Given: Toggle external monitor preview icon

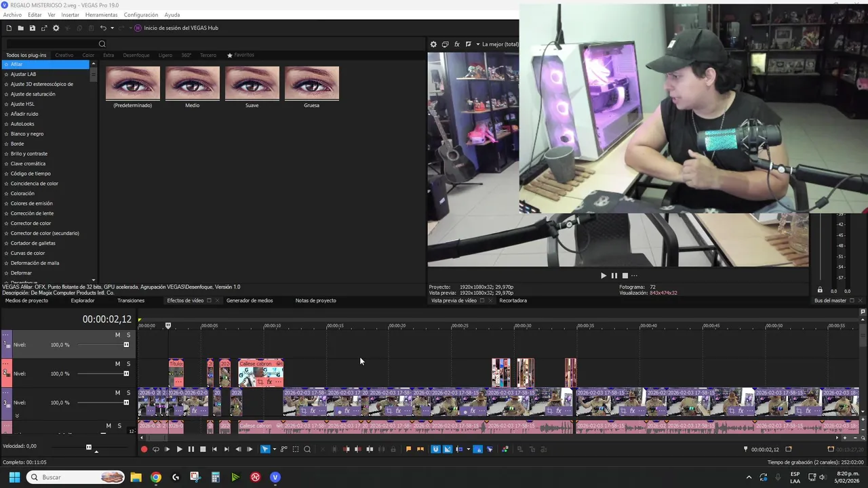Looking at the screenshot, I should tap(445, 44).
